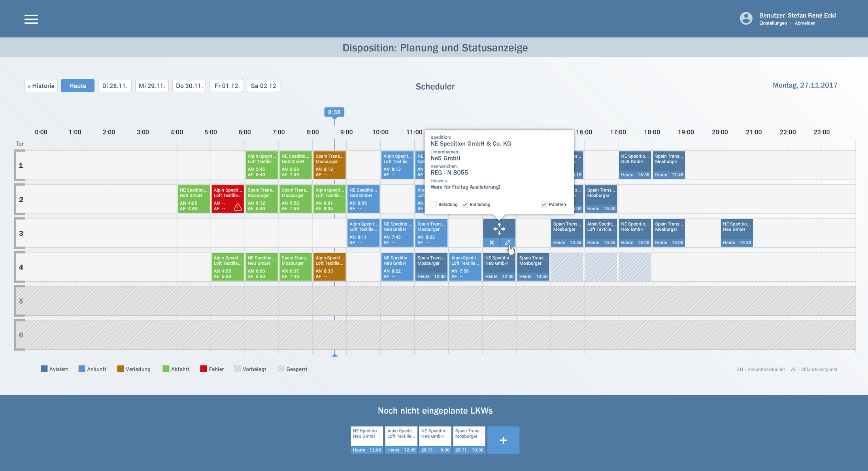Image resolution: width=868 pixels, height=471 pixels.
Task: Click red Alpin Spedit error block in gate 2
Action: tap(228, 199)
